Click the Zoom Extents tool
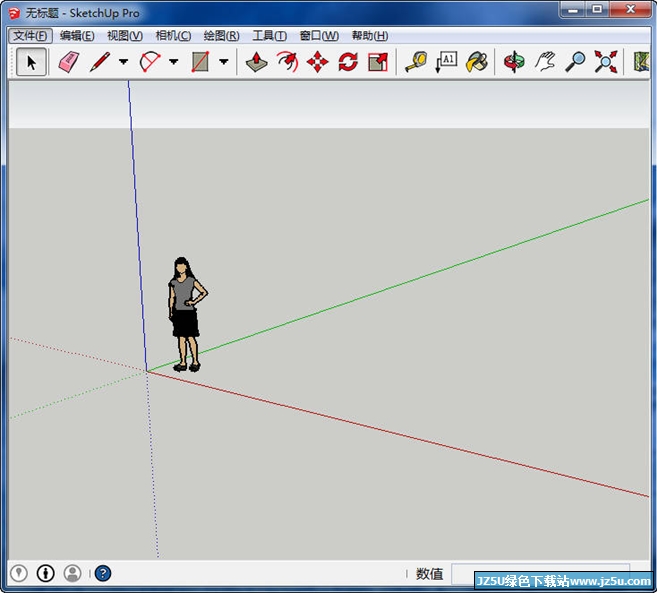The width and height of the screenshot is (657, 593). click(x=605, y=62)
